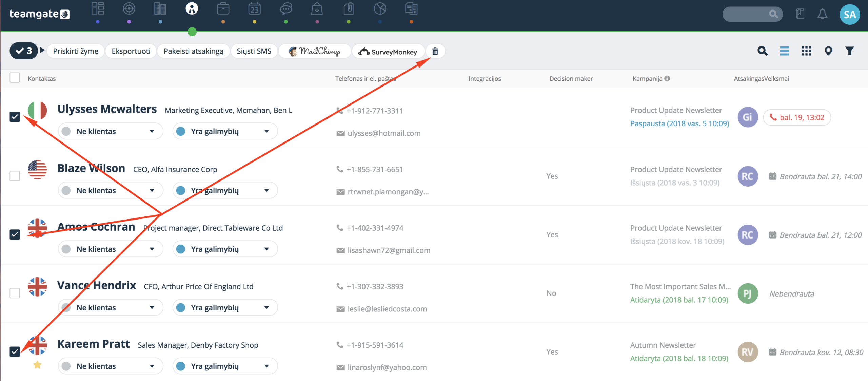The width and height of the screenshot is (868, 381).
Task: Open Ulysses Mcwalters Yra galimybių dropdown
Action: coord(225,131)
